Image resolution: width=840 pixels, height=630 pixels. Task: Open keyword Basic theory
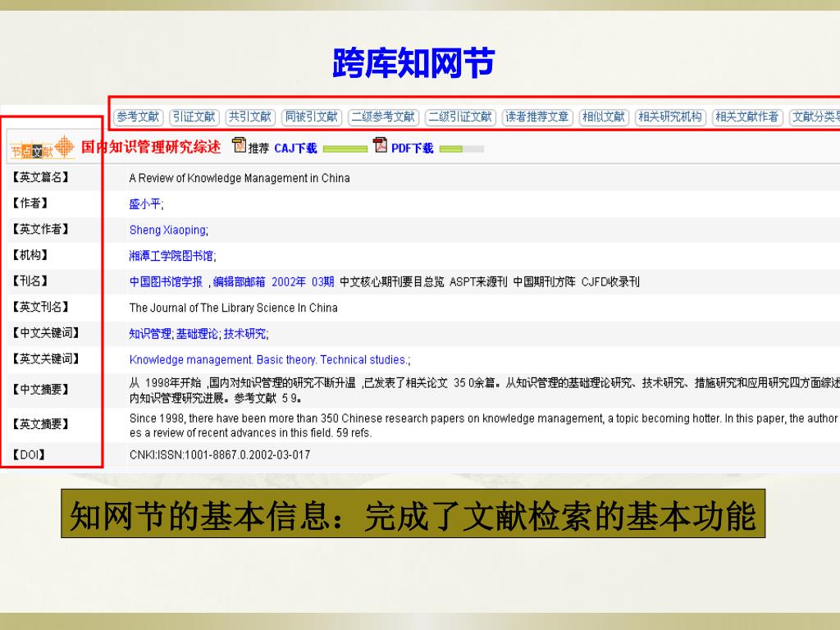(x=286, y=359)
